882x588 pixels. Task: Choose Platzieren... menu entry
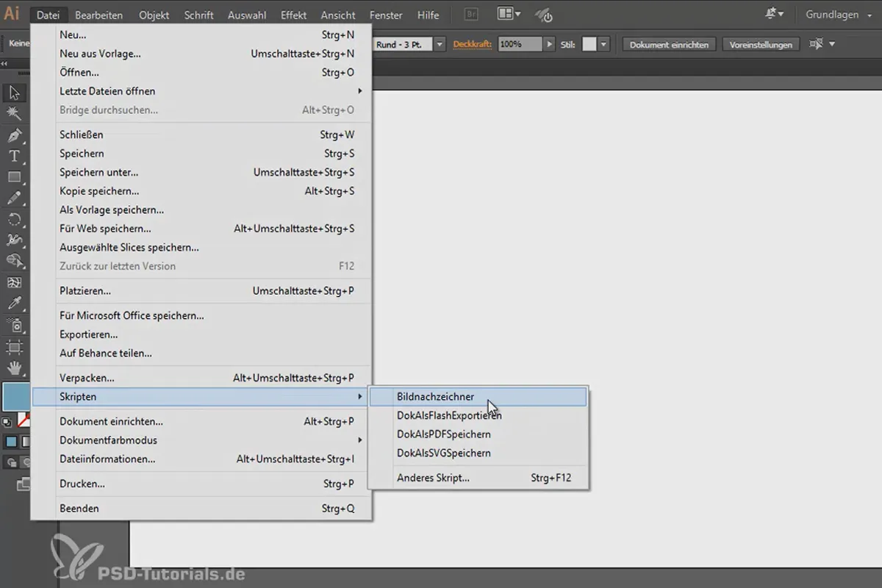coord(202,291)
